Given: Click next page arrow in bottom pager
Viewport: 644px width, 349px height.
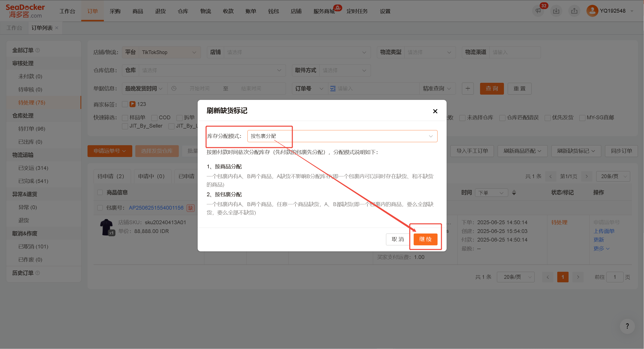Looking at the screenshot, I should click(x=578, y=277).
